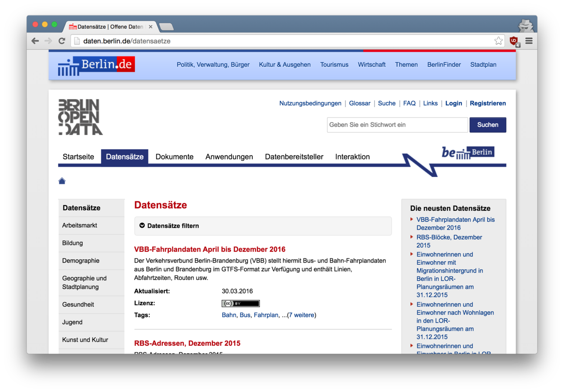Open the Demographie category
The image size is (564, 392).
coord(91,261)
